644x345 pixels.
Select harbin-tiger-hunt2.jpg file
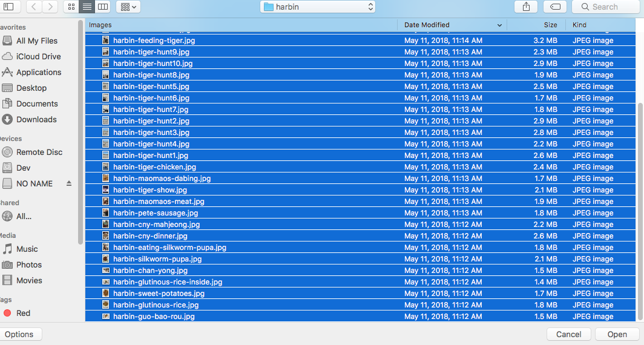pyautogui.click(x=360, y=121)
